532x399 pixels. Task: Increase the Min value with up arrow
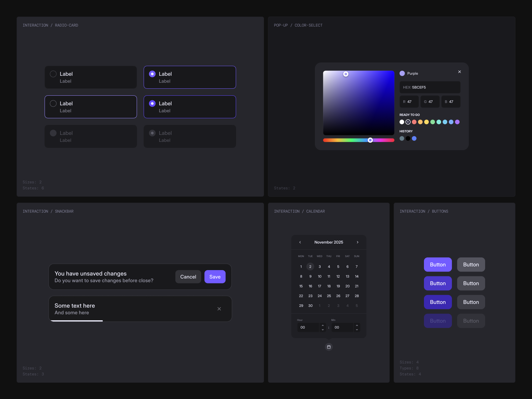357,325
